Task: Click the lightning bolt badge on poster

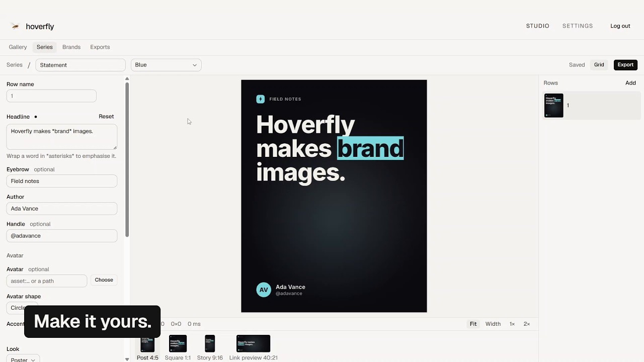Action: click(x=260, y=99)
